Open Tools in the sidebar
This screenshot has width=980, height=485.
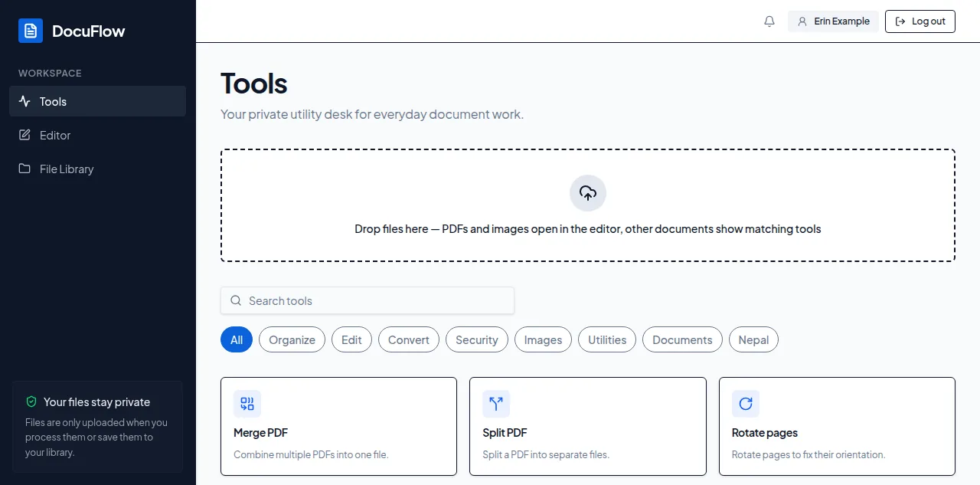pyautogui.click(x=97, y=101)
